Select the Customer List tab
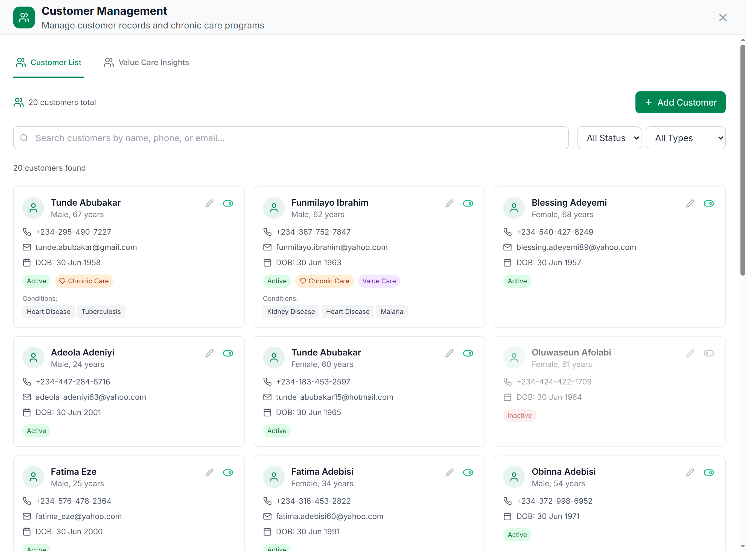This screenshot has height=560, width=747. (48, 63)
